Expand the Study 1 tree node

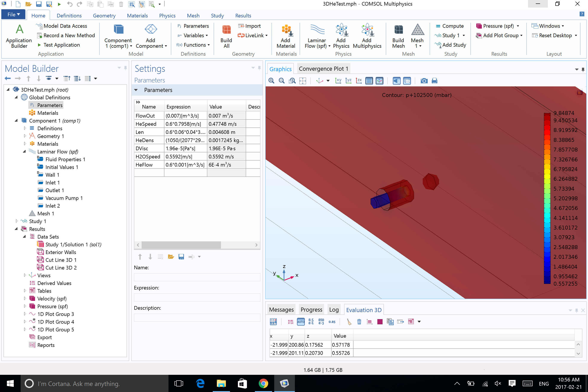17,221
